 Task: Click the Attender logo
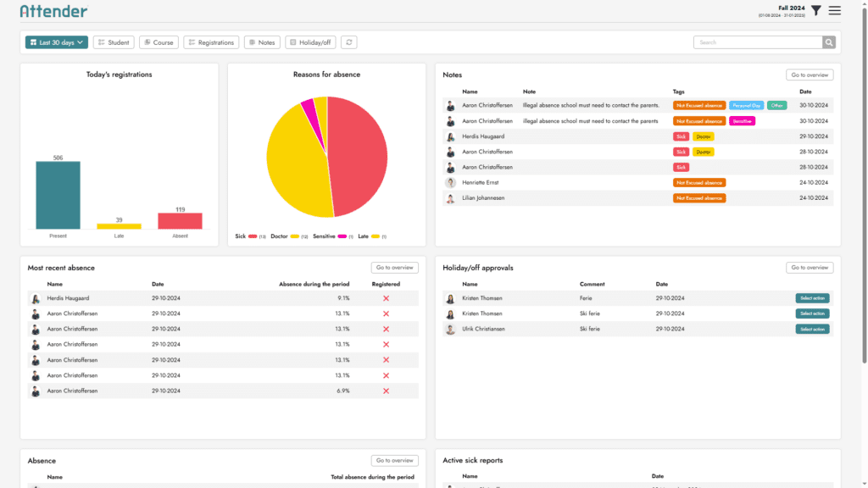pyautogui.click(x=53, y=11)
